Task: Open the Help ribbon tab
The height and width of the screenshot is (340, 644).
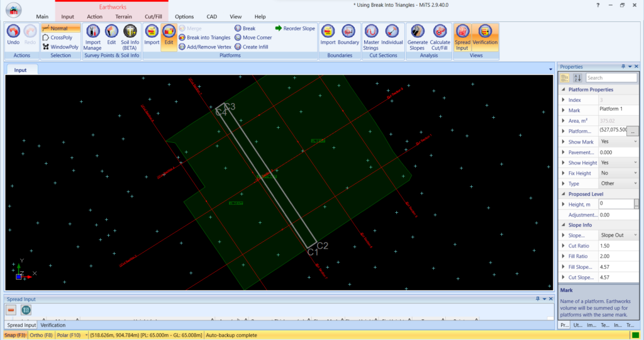Action: tap(260, 17)
